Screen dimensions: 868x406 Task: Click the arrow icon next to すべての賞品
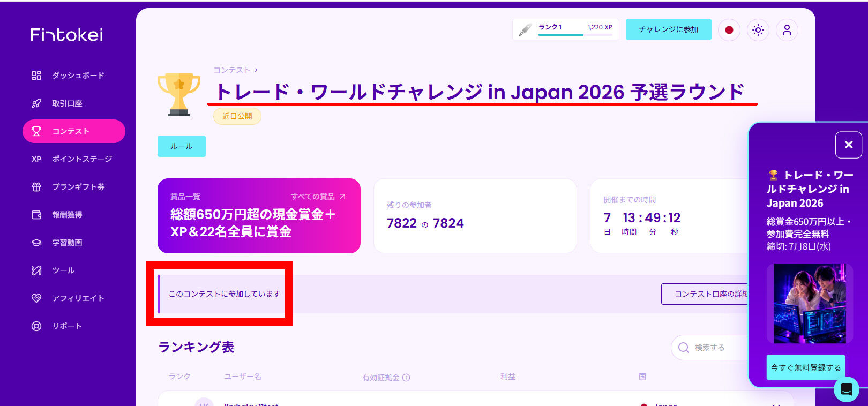pyautogui.click(x=342, y=197)
